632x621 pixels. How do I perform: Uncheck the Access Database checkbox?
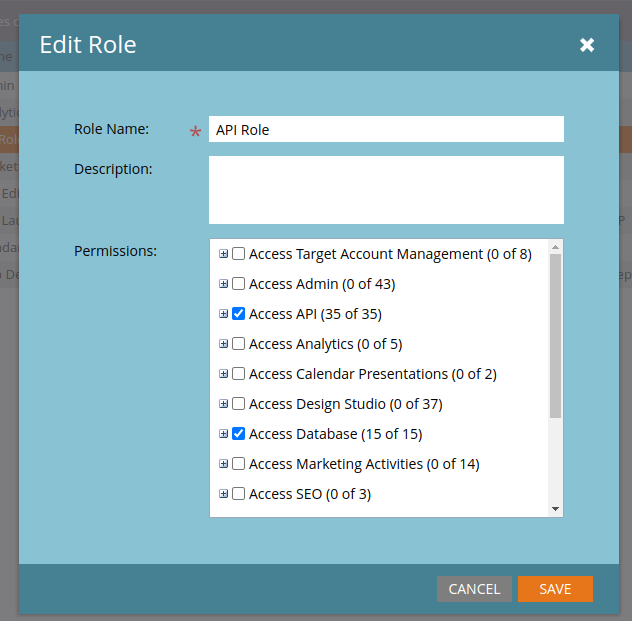coord(239,434)
